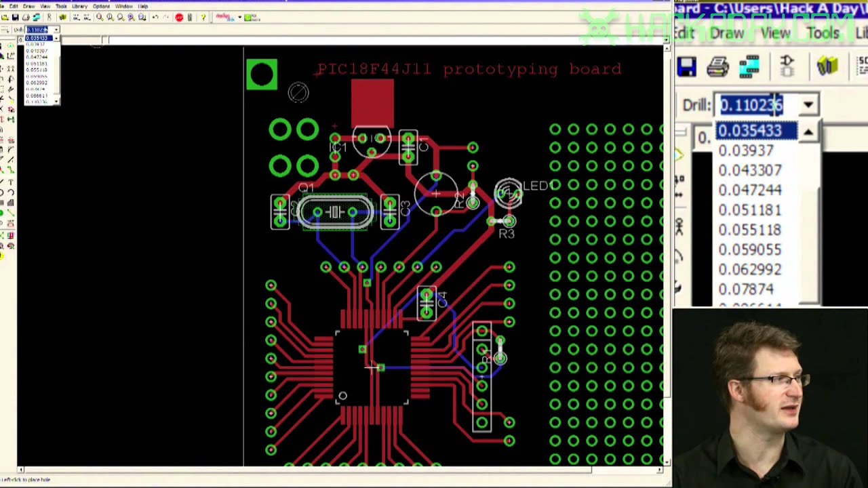
Task: Click the R3 resistor label on board
Action: click(x=507, y=234)
